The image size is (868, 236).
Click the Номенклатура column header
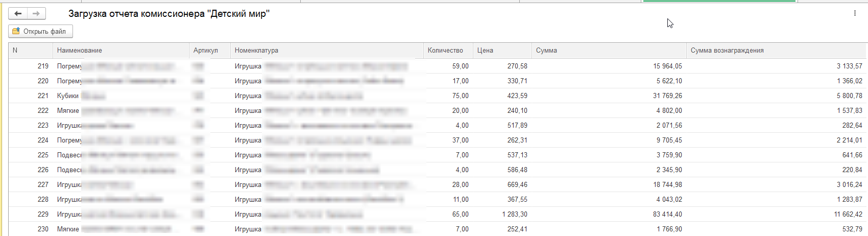click(327, 50)
